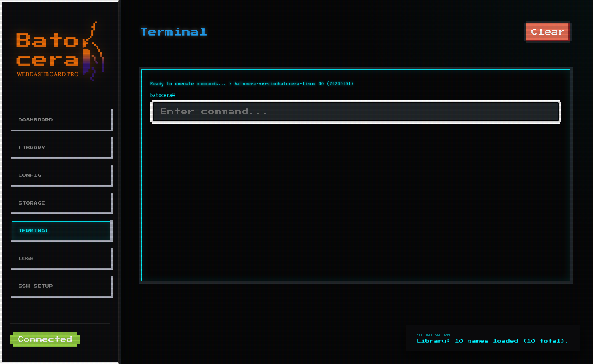The height and width of the screenshot is (364, 593).
Task: Click the Batocera logo image
Action: coord(60,51)
